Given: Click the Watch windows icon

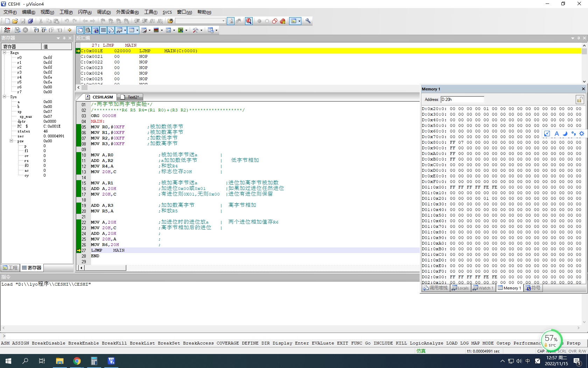Looking at the screenshot, I should pos(119,30).
